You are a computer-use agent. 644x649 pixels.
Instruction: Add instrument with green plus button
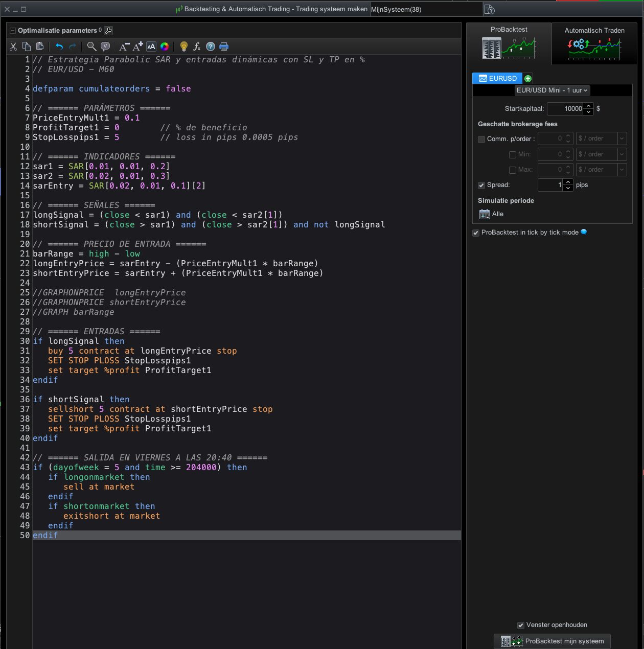click(528, 78)
